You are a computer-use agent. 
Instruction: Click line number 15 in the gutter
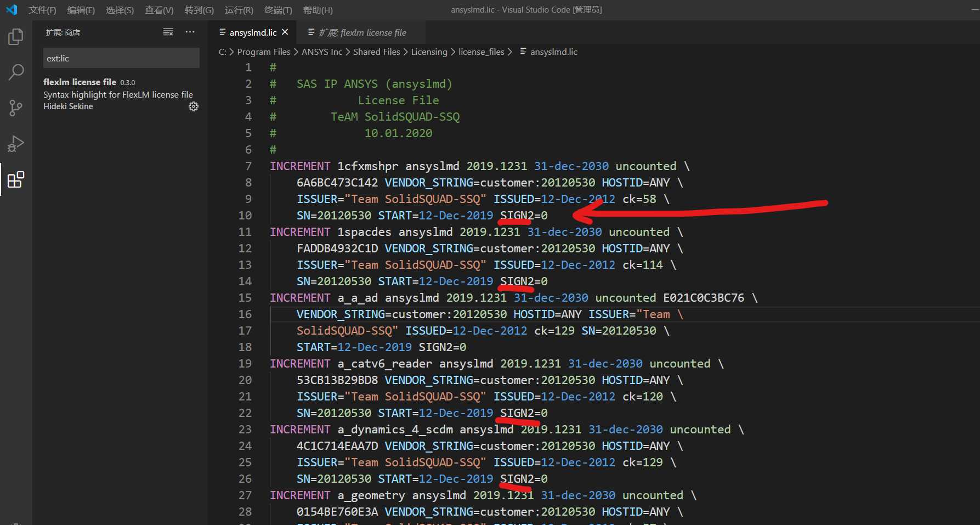click(245, 298)
